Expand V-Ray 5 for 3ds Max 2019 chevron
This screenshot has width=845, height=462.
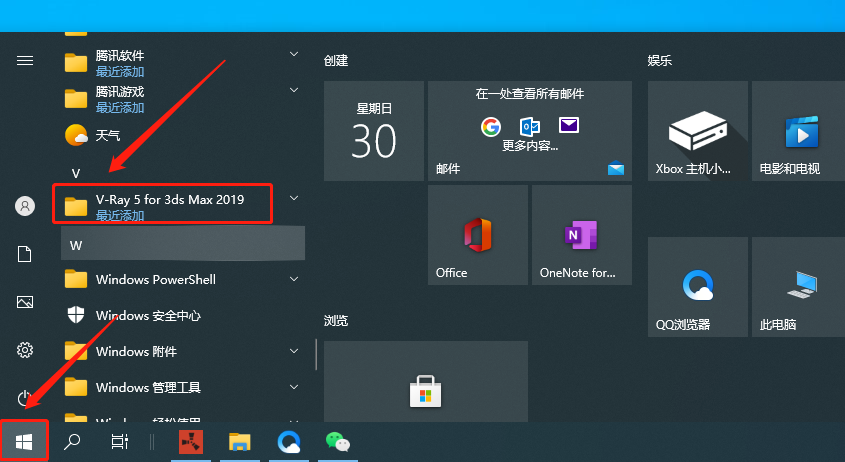[294, 198]
